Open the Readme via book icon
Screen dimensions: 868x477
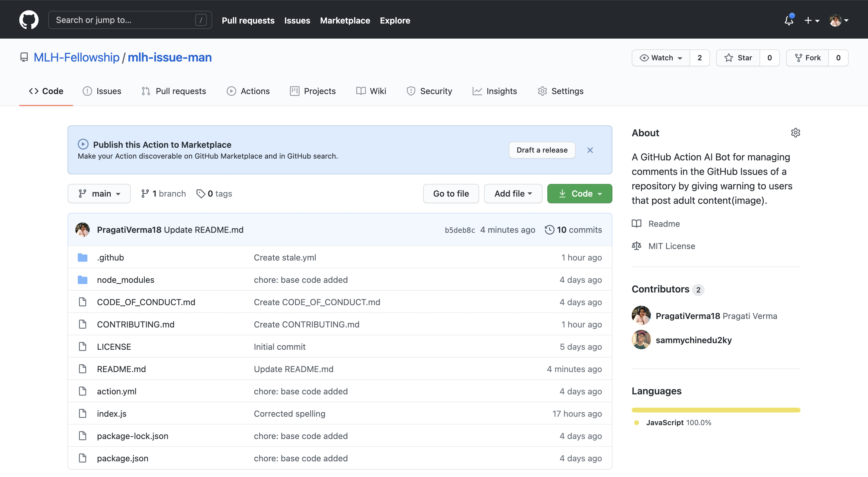(637, 223)
